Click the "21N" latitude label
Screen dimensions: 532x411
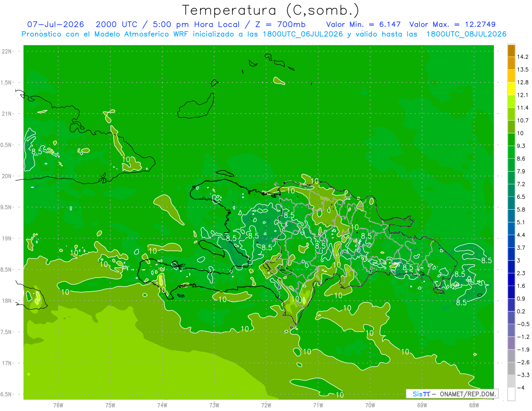(7, 114)
